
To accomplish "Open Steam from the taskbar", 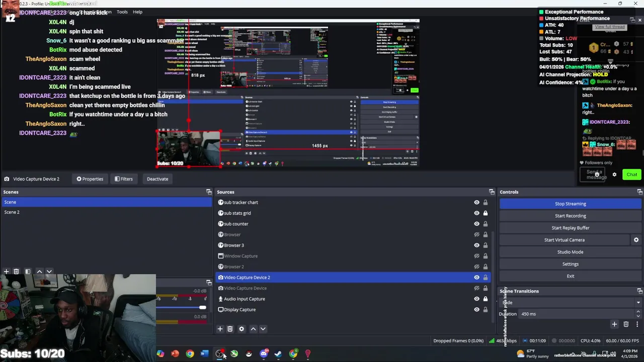I will (x=278, y=354).
